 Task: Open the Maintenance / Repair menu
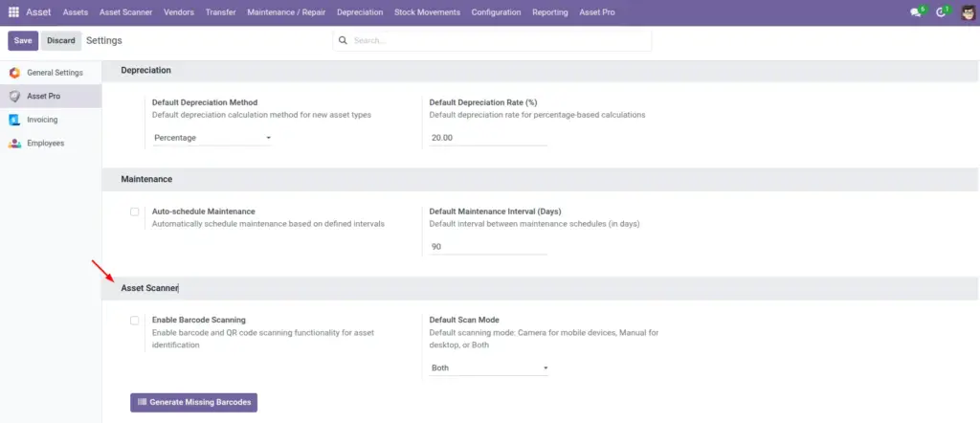click(x=286, y=12)
